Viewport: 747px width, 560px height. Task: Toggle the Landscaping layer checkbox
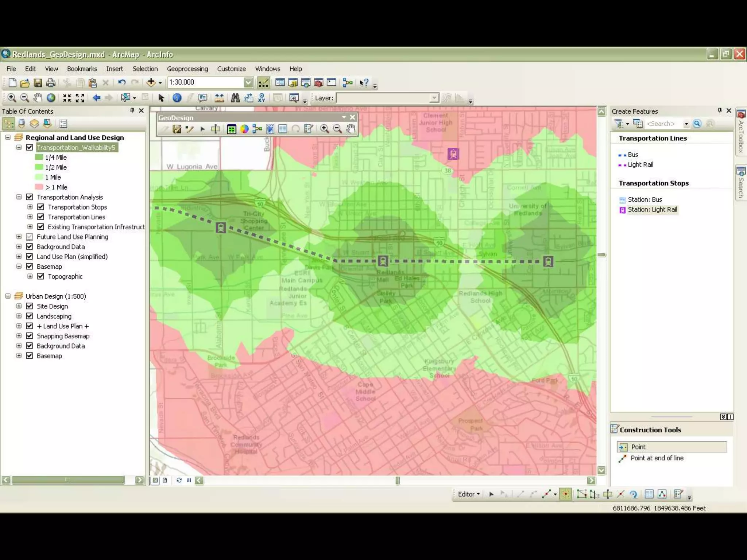point(30,316)
